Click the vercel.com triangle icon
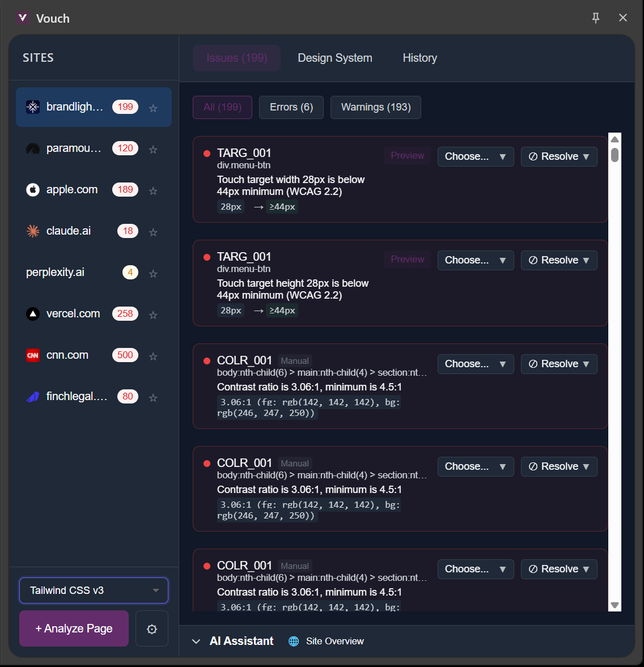The width and height of the screenshot is (644, 667). 32,313
